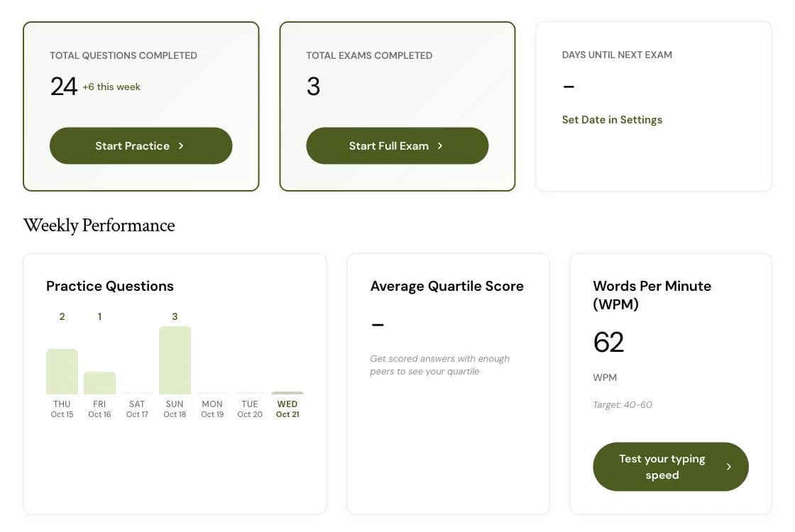Click the count 1 above Friday's bar
795x532 pixels.
coord(100,316)
